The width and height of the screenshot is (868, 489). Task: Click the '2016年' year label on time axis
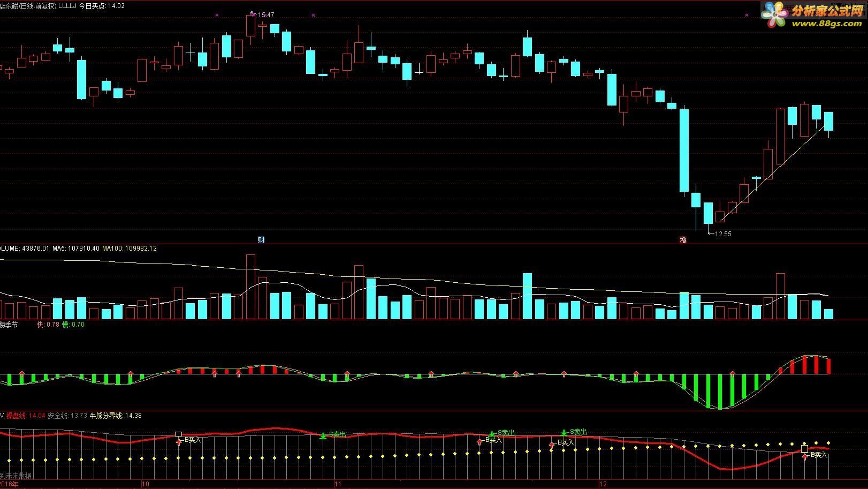9,484
